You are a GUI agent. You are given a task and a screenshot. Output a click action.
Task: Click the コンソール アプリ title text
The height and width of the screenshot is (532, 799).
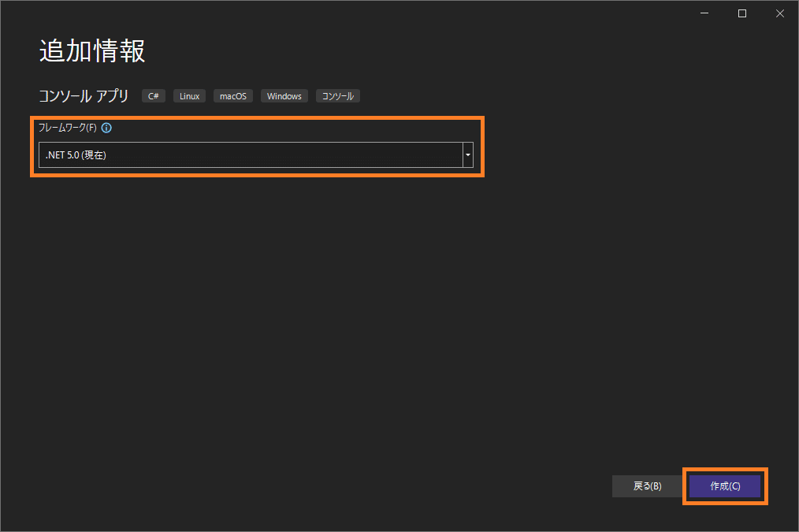click(84, 96)
